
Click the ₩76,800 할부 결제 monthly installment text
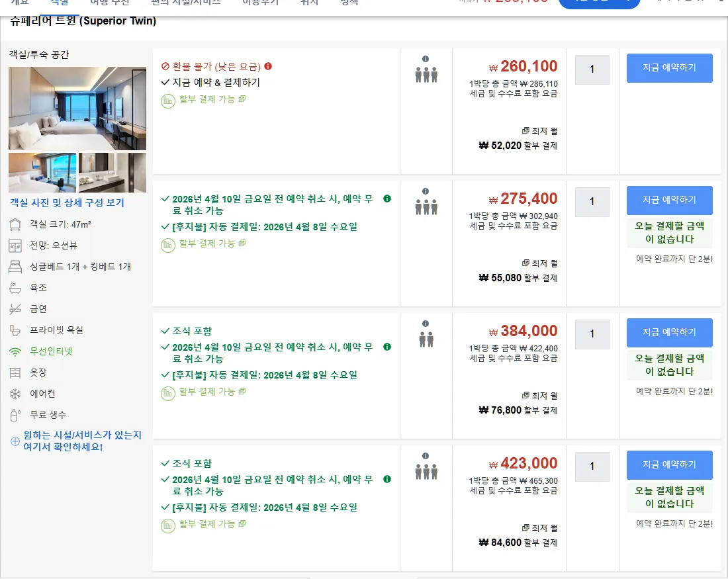pyautogui.click(x=518, y=410)
